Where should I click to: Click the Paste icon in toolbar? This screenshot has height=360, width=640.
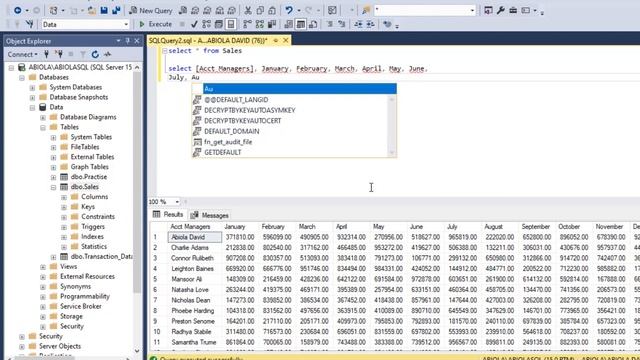click(271, 10)
